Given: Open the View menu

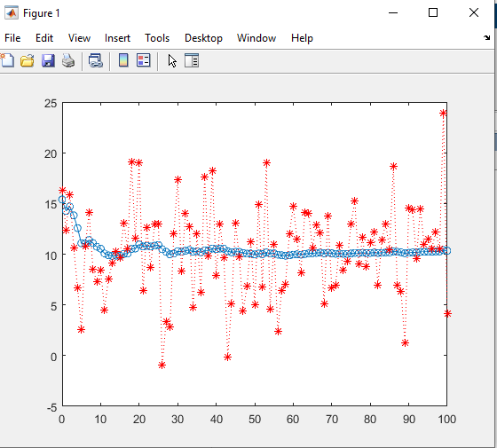Looking at the screenshot, I should [x=79, y=38].
